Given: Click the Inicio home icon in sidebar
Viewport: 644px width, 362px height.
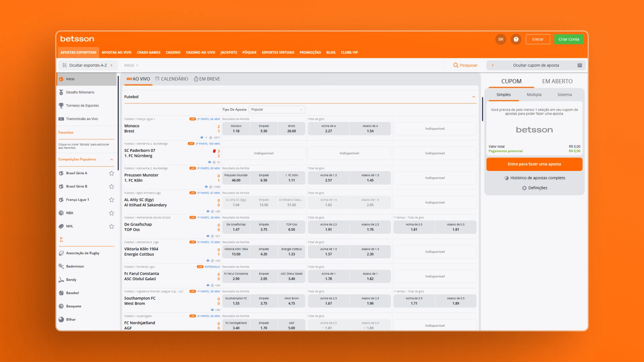Looking at the screenshot, I should (61, 79).
